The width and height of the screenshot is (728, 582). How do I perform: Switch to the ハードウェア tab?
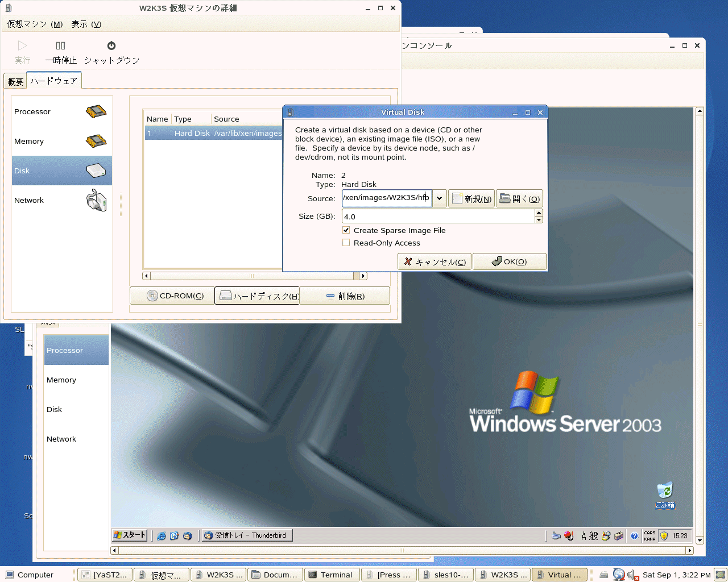pyautogui.click(x=54, y=81)
